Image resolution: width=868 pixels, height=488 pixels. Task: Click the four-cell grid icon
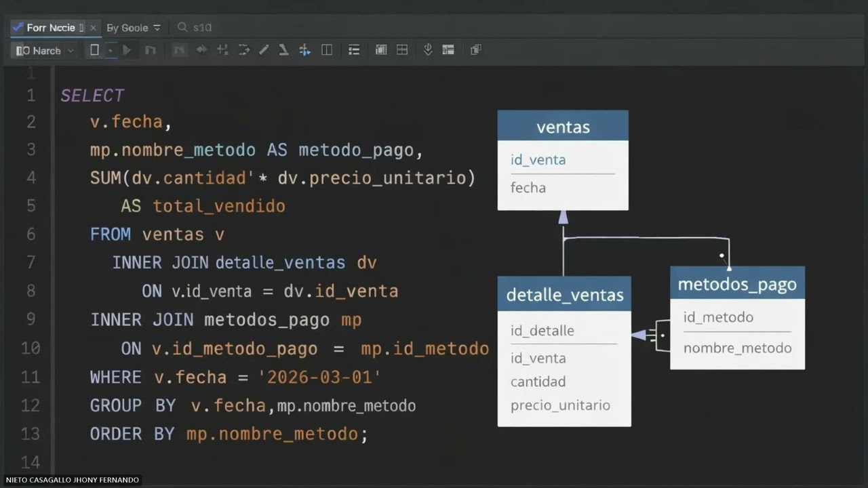pos(402,50)
